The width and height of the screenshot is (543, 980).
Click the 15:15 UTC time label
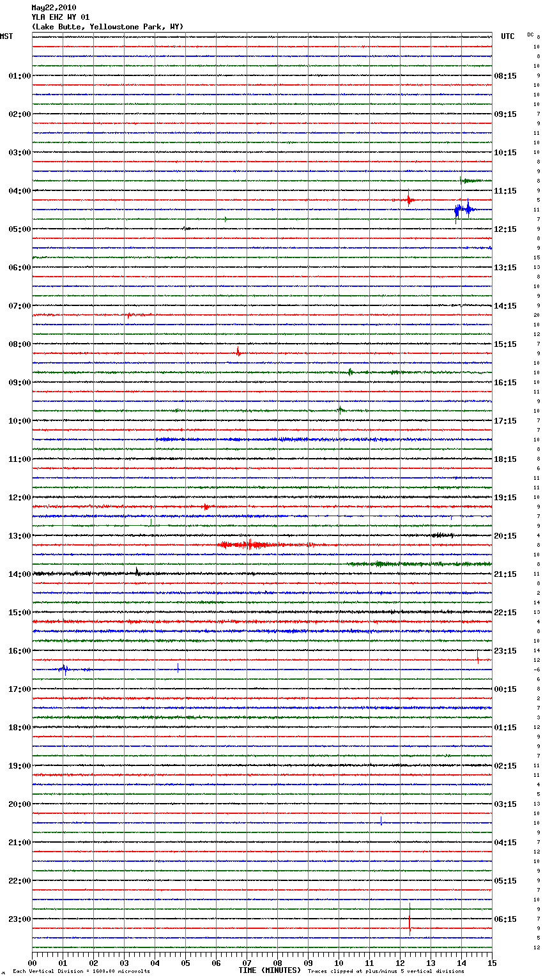point(505,344)
